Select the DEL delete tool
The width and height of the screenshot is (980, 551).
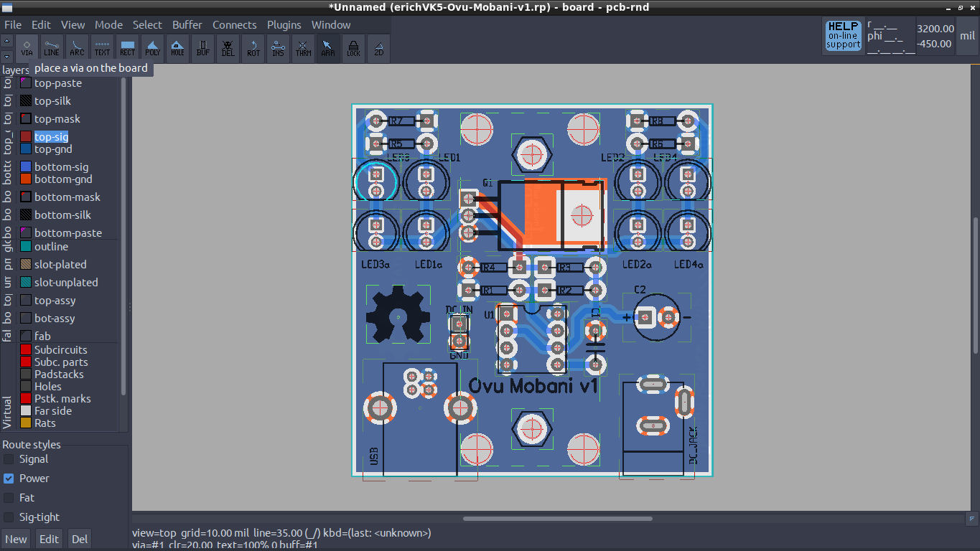coord(228,47)
